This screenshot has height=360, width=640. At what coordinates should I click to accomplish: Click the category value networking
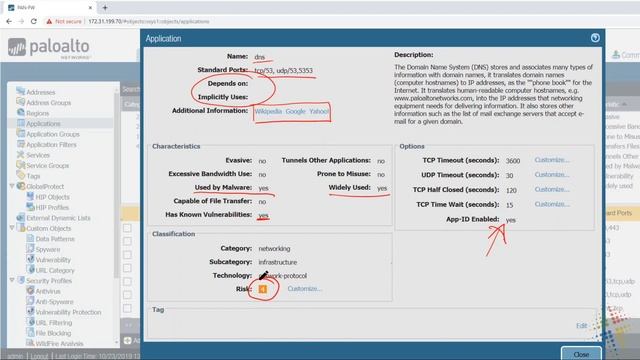pyautogui.click(x=274, y=248)
